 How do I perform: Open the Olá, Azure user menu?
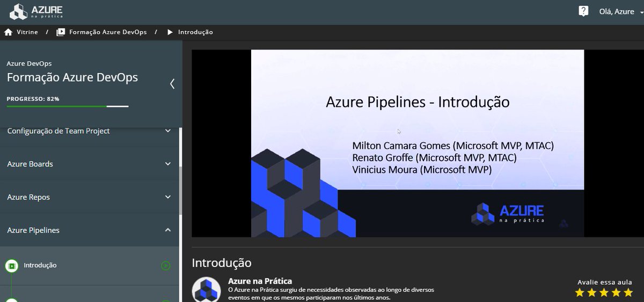[x=621, y=12]
